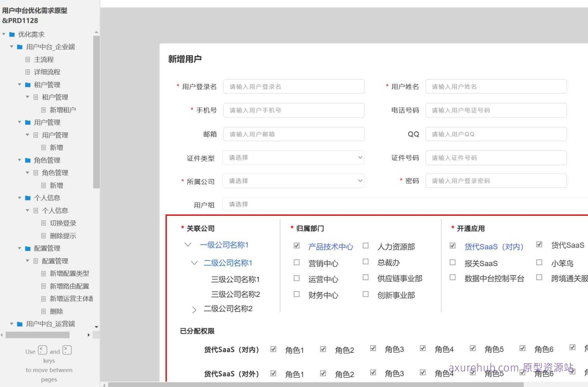Click the sidebar horizontal scrollbar

tap(38, 335)
